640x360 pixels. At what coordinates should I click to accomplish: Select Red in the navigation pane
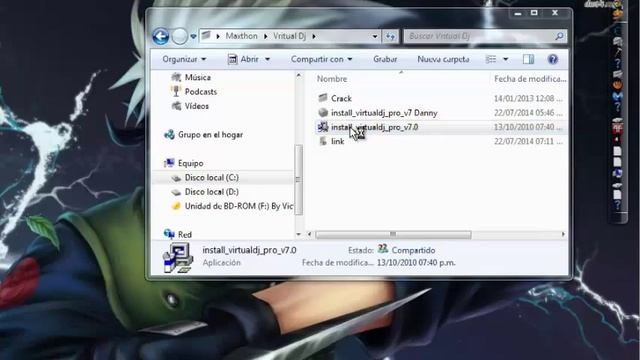click(x=185, y=235)
